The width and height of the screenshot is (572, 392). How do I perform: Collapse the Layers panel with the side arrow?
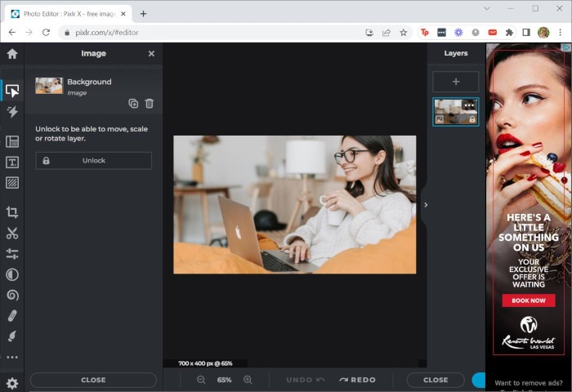pyautogui.click(x=426, y=205)
